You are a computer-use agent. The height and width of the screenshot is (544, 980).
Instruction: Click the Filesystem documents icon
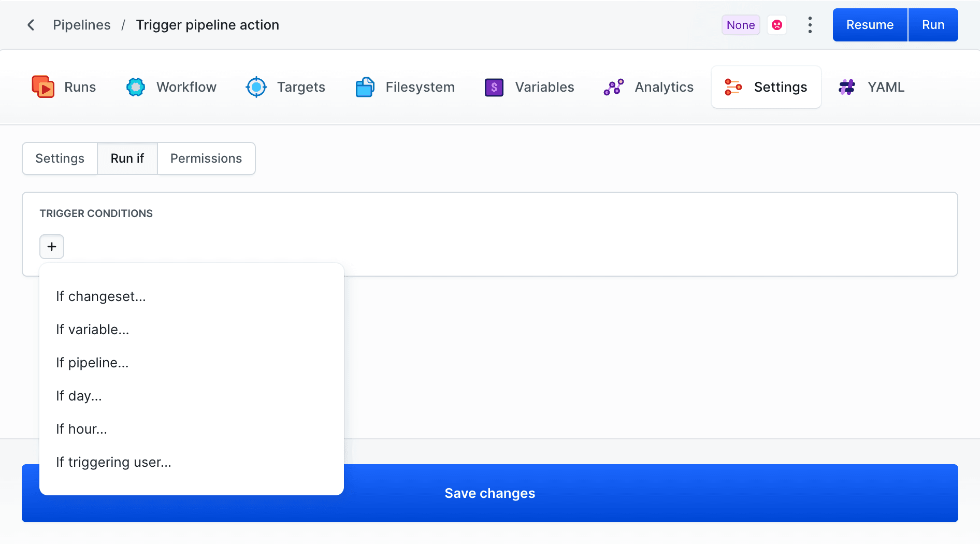pos(365,87)
